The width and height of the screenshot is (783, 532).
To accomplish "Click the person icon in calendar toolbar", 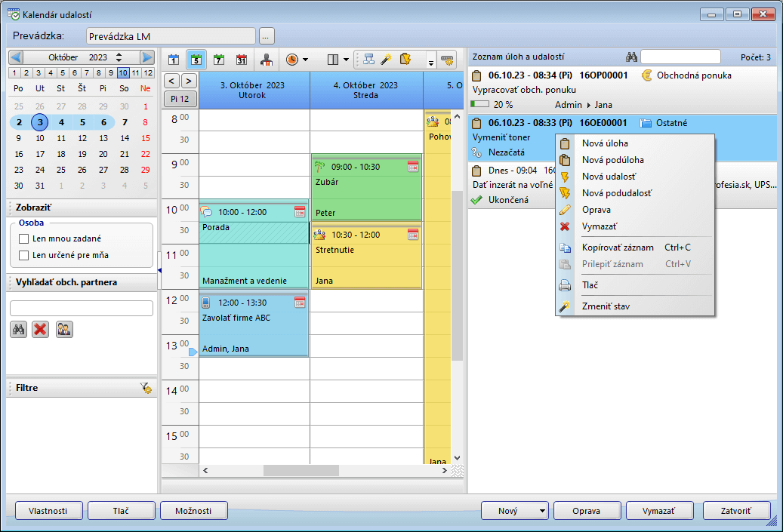I will coord(266,60).
